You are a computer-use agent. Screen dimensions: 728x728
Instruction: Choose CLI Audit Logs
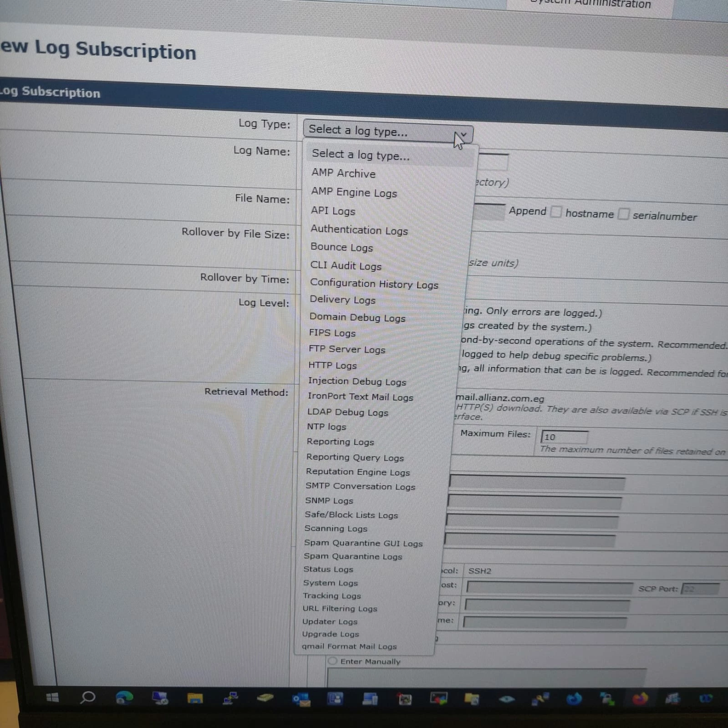tap(346, 265)
